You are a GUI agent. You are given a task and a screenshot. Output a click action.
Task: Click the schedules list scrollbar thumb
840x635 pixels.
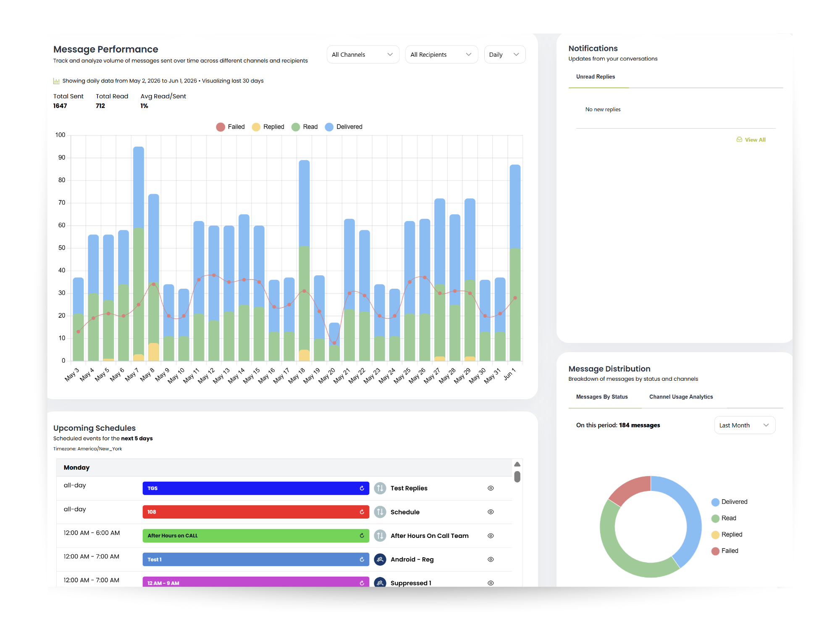pos(517,477)
